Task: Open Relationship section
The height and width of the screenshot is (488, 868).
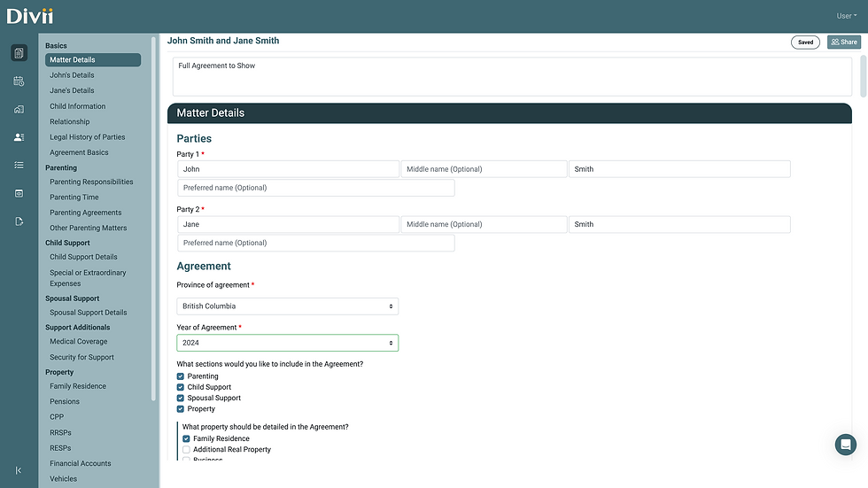Action: pyautogui.click(x=70, y=121)
